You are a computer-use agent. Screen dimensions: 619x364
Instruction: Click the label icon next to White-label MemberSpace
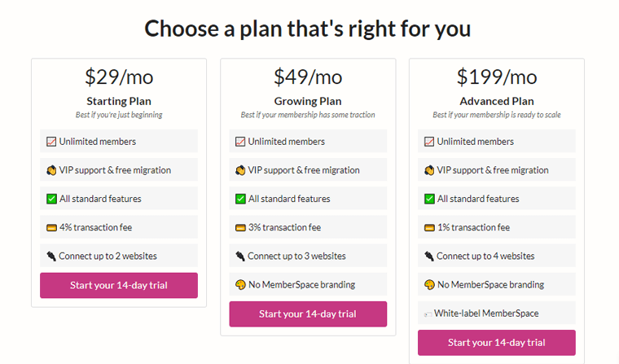[428, 314]
